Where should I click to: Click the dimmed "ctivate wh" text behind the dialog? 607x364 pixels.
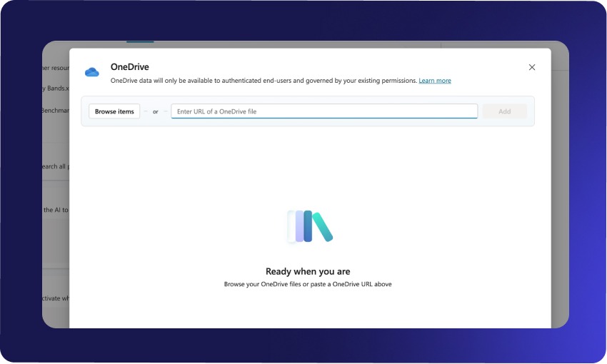coord(55,298)
